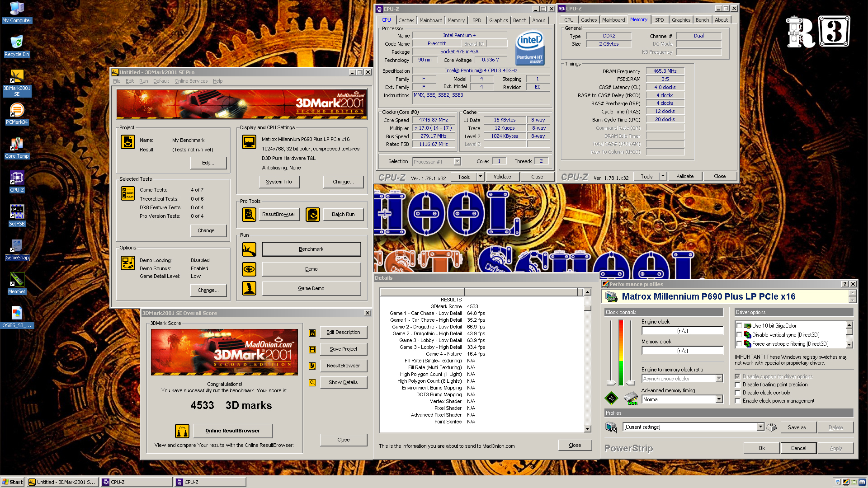Click the Benchmark run icon
Image resolution: width=868 pixels, height=488 pixels.
[x=249, y=249]
